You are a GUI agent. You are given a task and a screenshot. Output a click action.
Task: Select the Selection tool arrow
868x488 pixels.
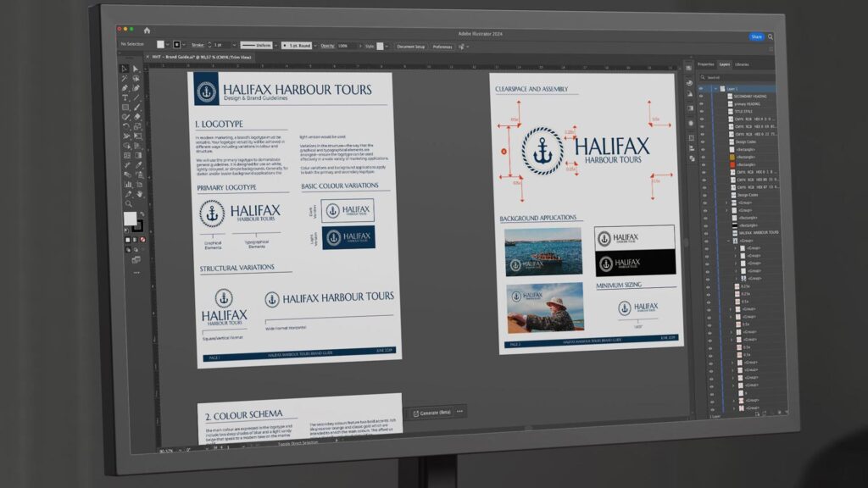click(125, 69)
